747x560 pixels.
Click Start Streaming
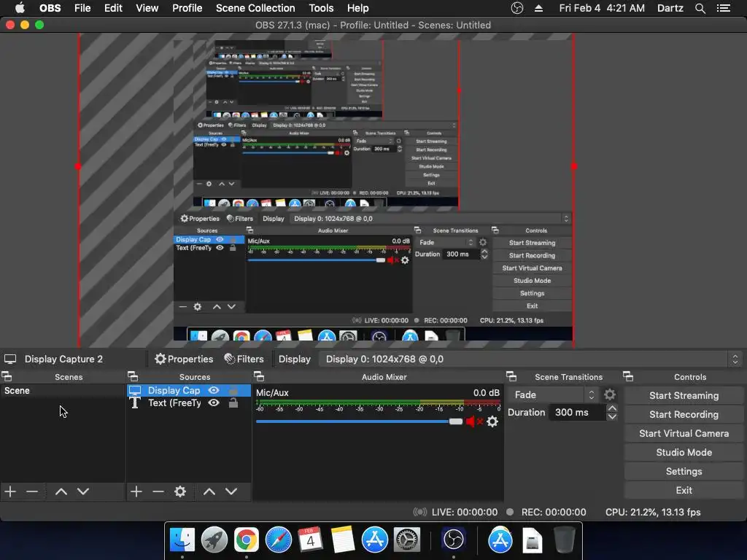pyautogui.click(x=684, y=396)
